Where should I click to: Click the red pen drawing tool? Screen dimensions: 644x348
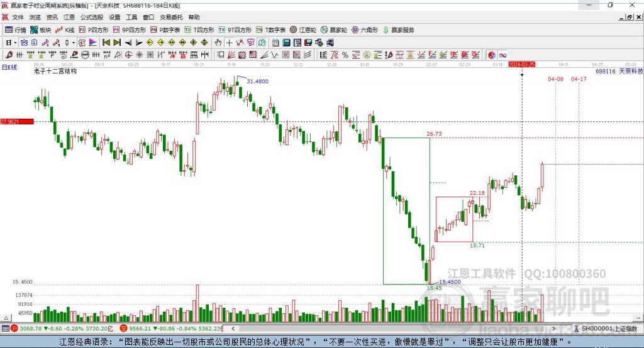pyautogui.click(x=9, y=55)
